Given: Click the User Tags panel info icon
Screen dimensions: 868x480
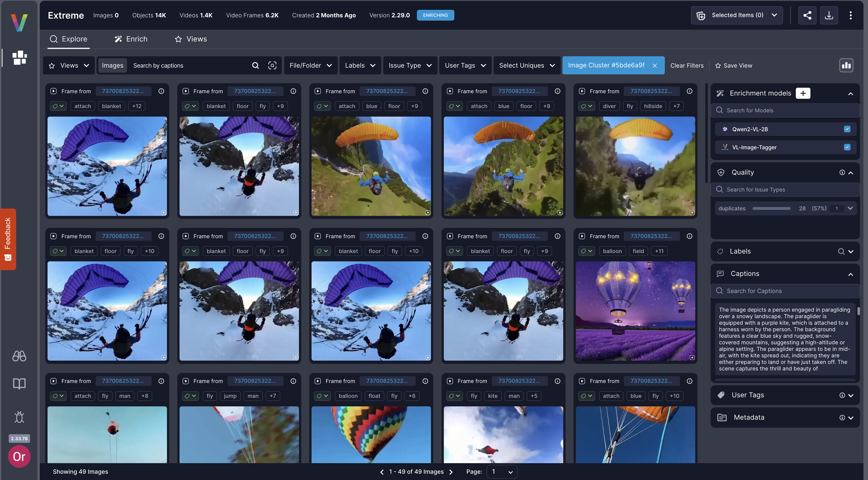Looking at the screenshot, I should click(842, 395).
